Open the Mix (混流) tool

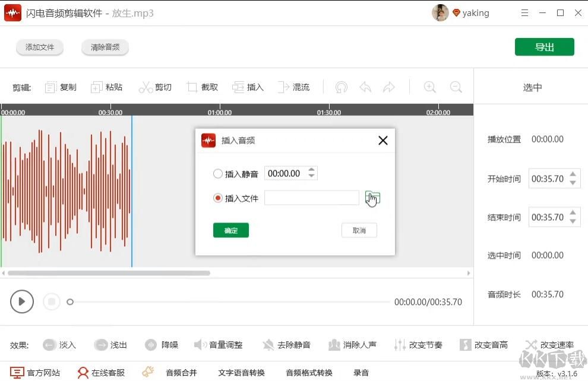tap(294, 87)
